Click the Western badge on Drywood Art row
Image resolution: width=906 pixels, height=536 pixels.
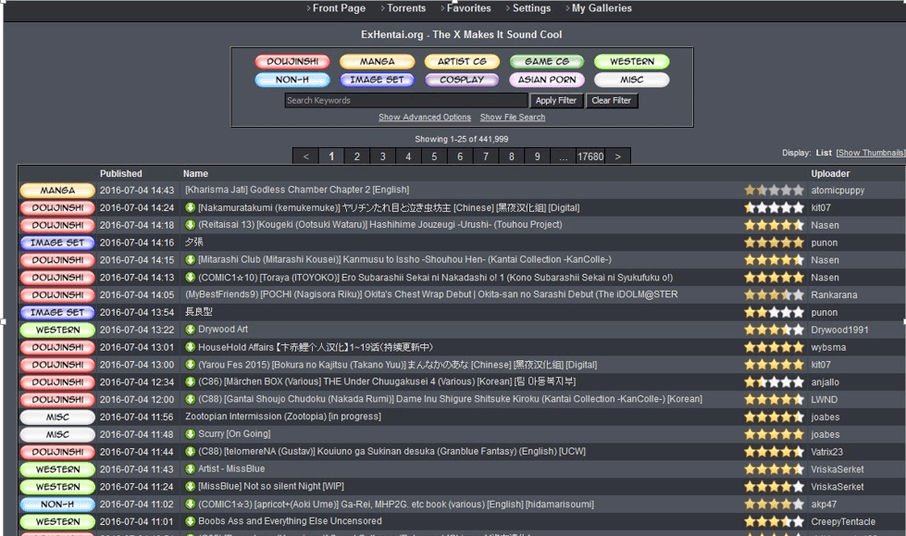pos(57,330)
